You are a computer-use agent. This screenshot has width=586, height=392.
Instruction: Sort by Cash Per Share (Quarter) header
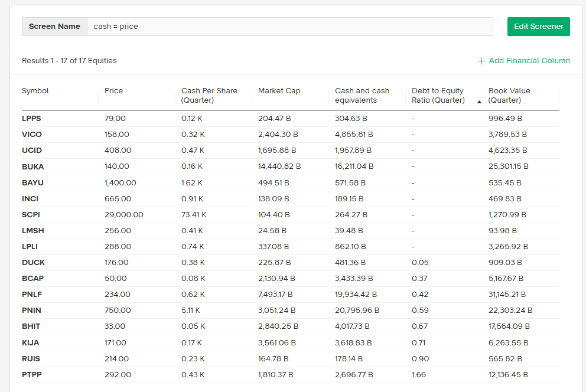click(x=209, y=96)
